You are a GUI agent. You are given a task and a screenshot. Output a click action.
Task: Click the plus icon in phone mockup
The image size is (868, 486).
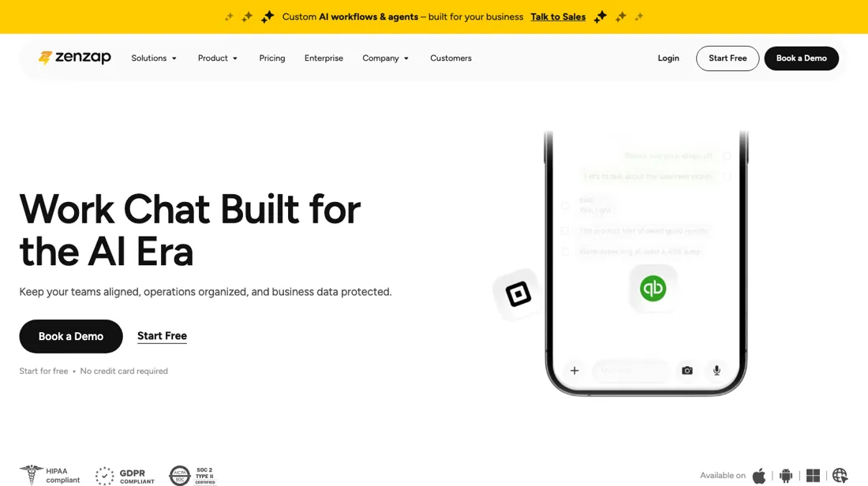point(574,370)
